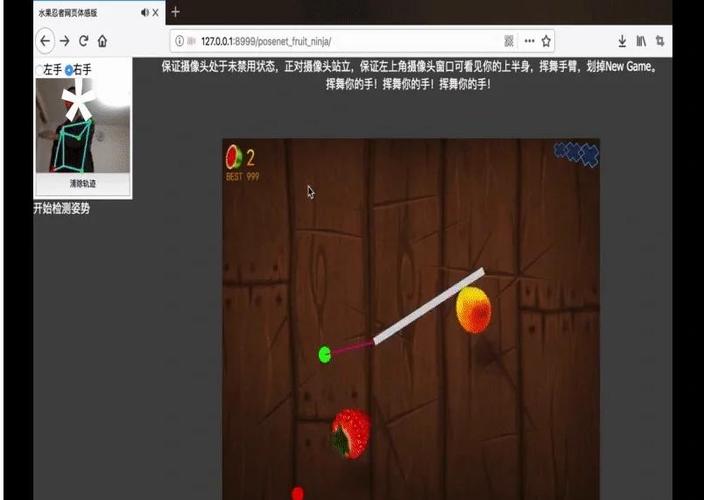The image size is (704, 500).
Task: Mute the tab with the speaker icon
Action: tap(145, 13)
